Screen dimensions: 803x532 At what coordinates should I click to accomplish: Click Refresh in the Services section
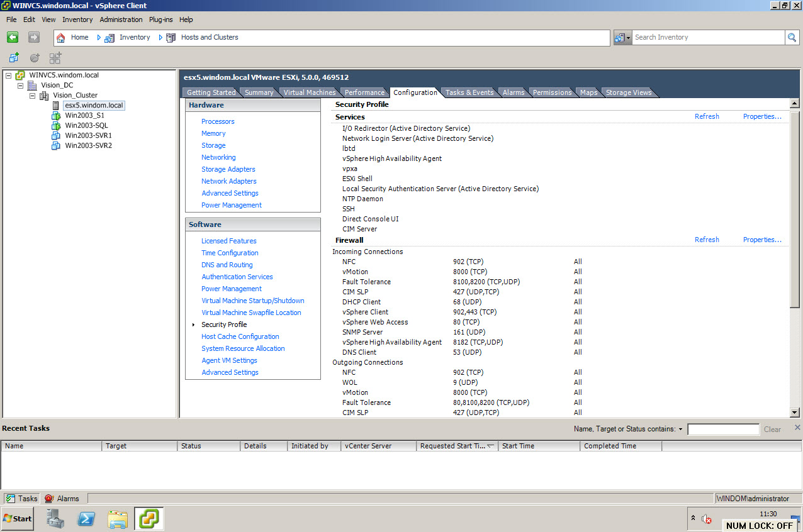click(706, 116)
